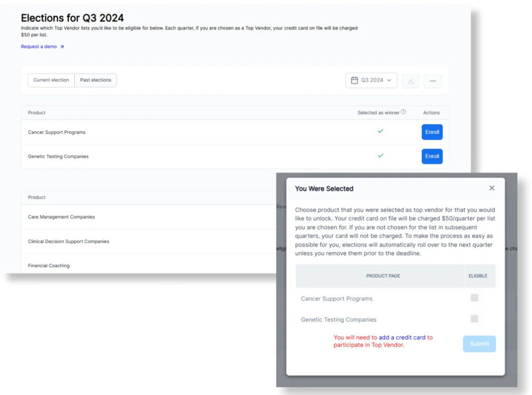The width and height of the screenshot is (532, 395).
Task: Check the Cancer Support Programs eligible checkbox
Action: pos(474,298)
